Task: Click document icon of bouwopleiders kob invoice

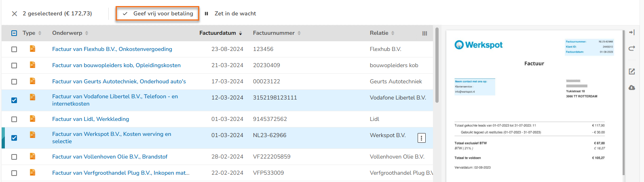Action: 32,65
